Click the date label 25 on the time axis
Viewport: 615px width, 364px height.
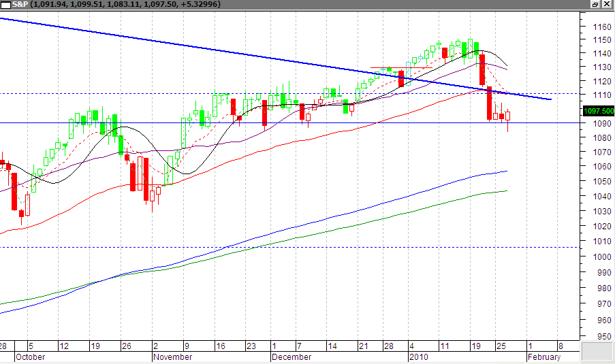click(501, 346)
